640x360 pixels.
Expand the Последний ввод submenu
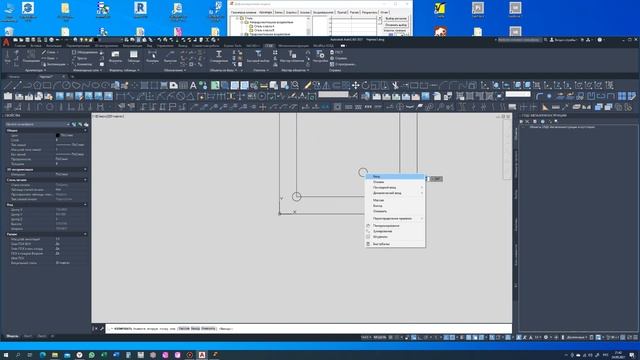click(x=395, y=187)
